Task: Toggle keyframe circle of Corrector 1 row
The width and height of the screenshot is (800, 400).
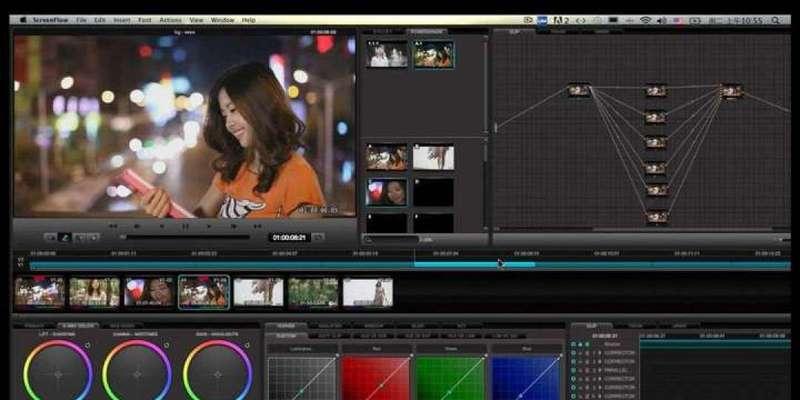Action: point(573,353)
